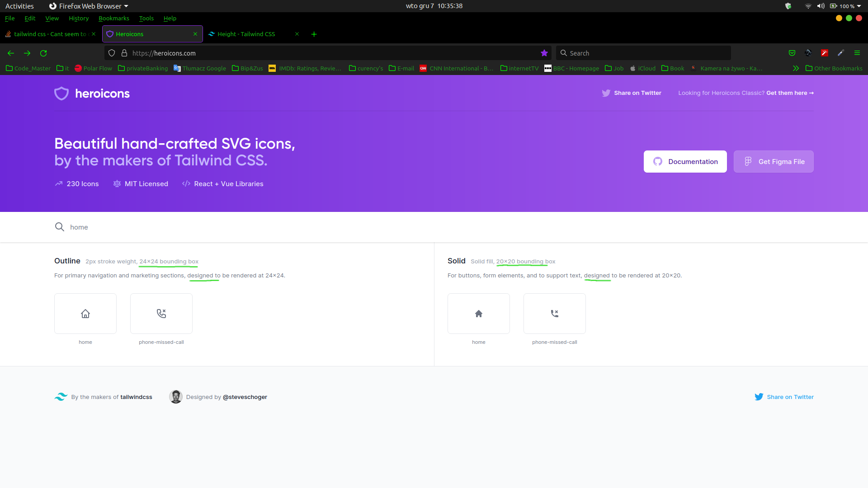Open the system status menu arrow
This screenshot has width=868, height=488.
(859, 6)
